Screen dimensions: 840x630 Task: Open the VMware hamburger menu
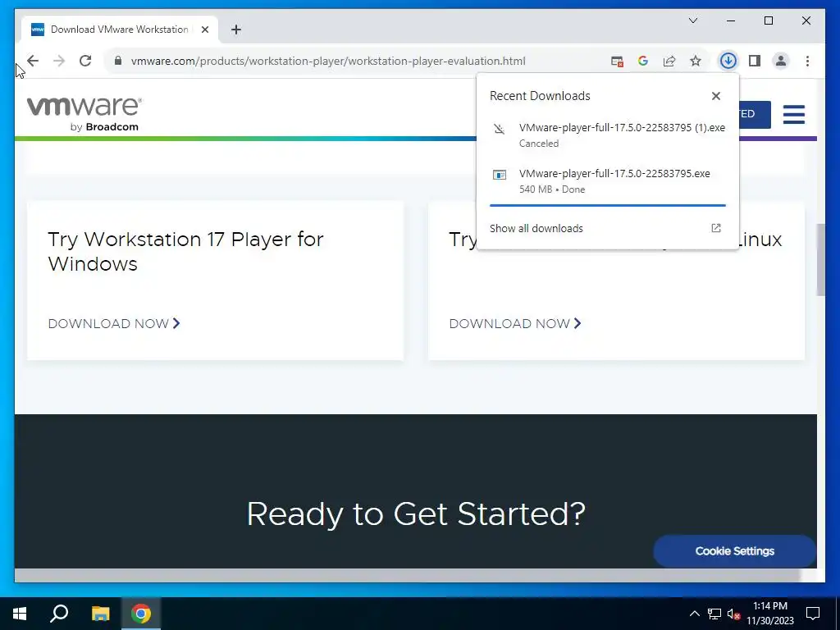[794, 114]
